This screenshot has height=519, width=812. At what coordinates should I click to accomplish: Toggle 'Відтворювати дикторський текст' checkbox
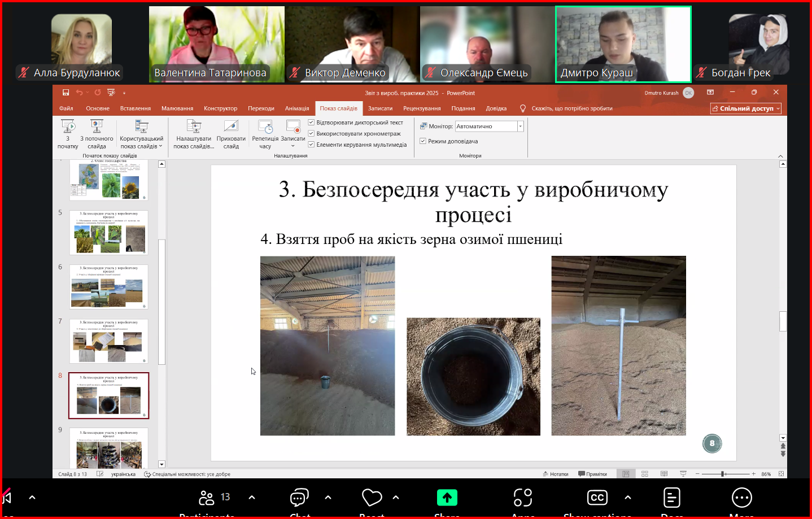click(x=311, y=123)
